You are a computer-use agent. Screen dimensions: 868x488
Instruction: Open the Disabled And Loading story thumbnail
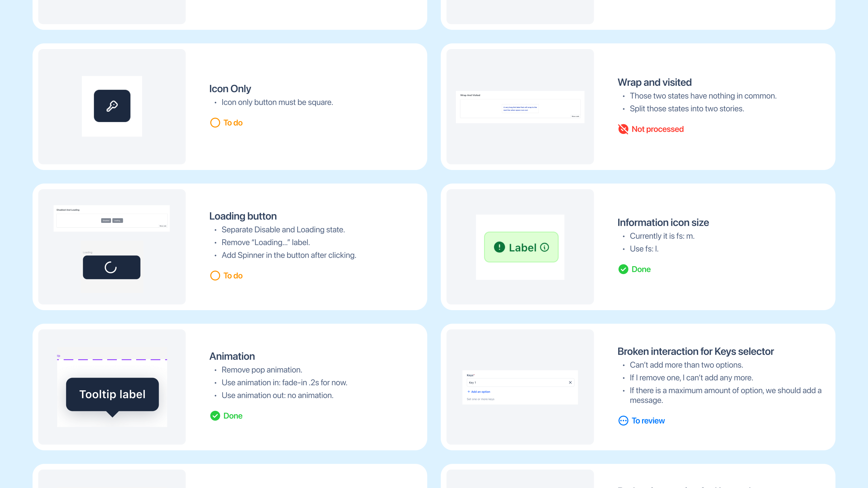pos(111,218)
